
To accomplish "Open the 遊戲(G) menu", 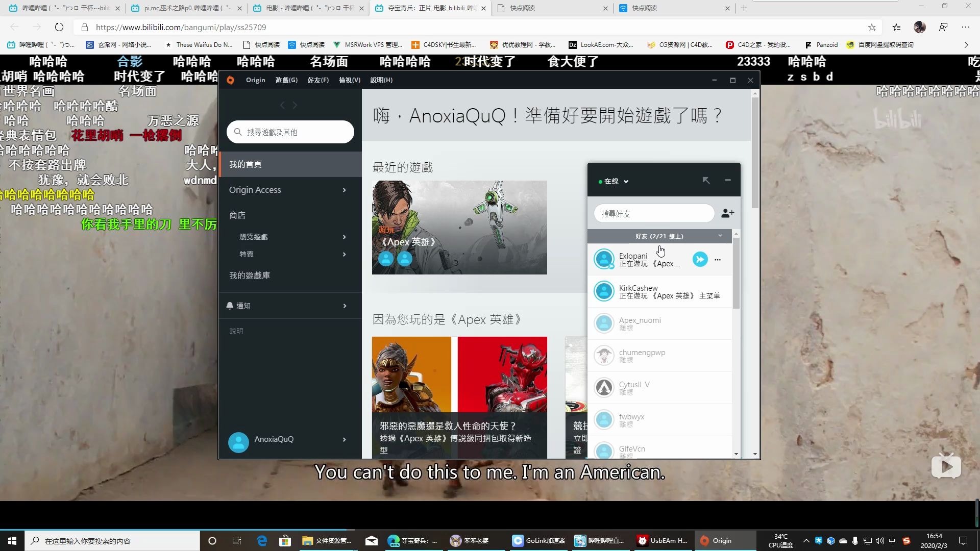I will pyautogui.click(x=286, y=80).
